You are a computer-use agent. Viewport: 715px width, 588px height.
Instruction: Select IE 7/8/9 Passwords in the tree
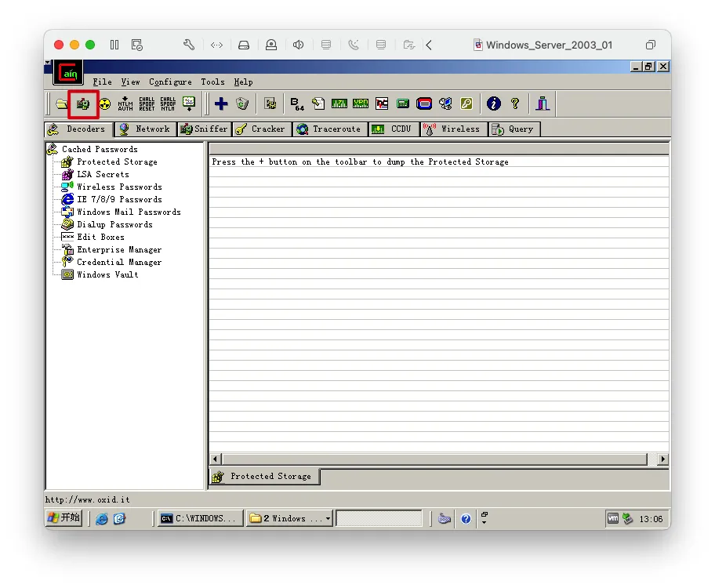[119, 199]
